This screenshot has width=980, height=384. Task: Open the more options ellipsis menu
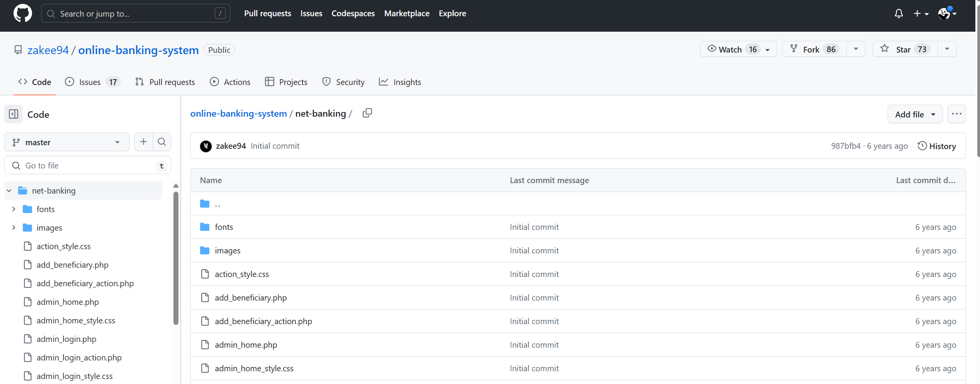[x=956, y=114]
